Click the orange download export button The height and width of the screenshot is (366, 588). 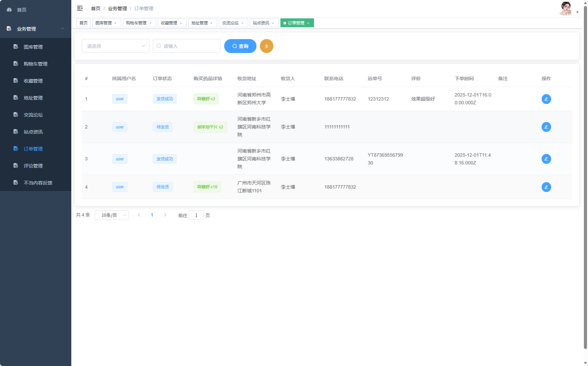coord(267,46)
